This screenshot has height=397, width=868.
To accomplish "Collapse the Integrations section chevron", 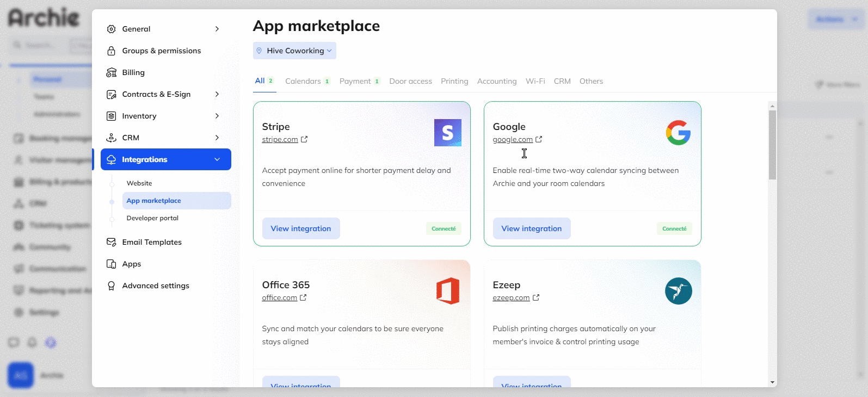I will pos(217,159).
